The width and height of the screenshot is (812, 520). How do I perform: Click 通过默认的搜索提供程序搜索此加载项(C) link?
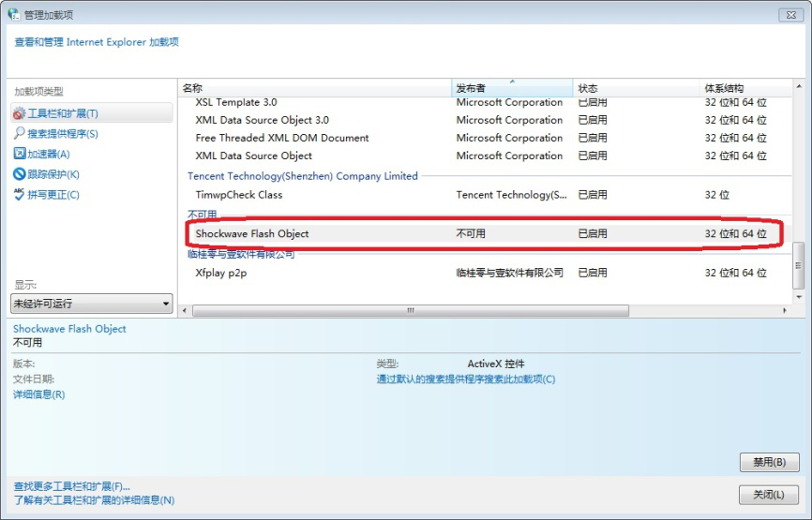pos(466,379)
